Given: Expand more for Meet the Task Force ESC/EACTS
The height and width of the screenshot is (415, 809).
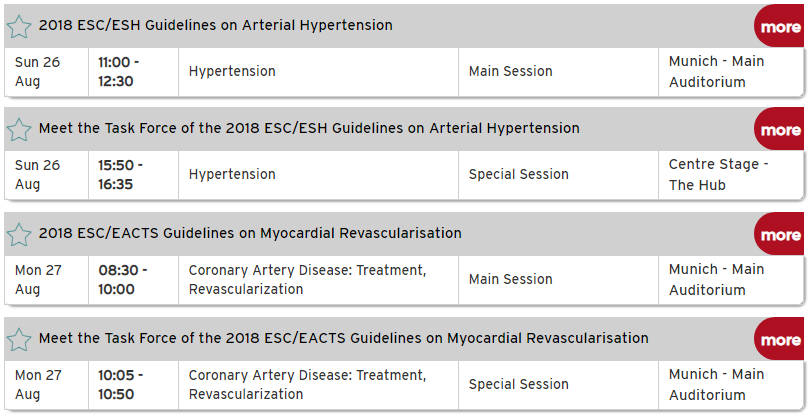Looking at the screenshot, I should click(780, 340).
